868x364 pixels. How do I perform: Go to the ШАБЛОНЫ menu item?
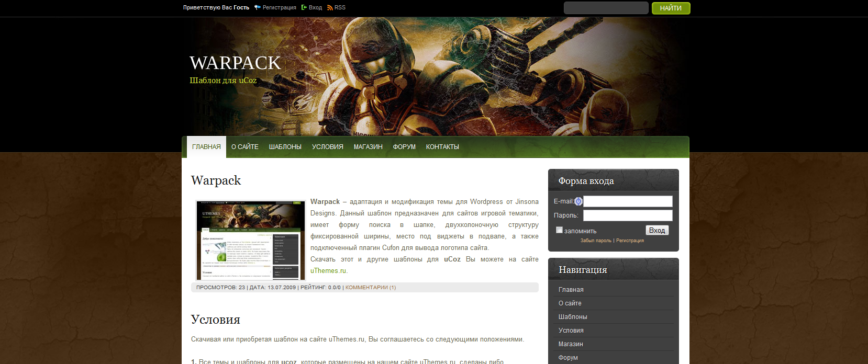pos(285,147)
